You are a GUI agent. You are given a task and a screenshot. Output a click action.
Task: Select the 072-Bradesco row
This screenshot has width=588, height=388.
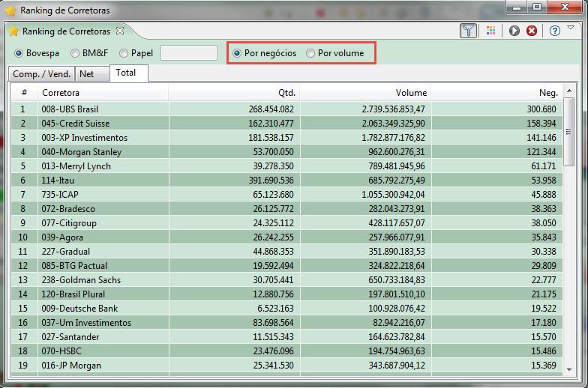(286, 208)
